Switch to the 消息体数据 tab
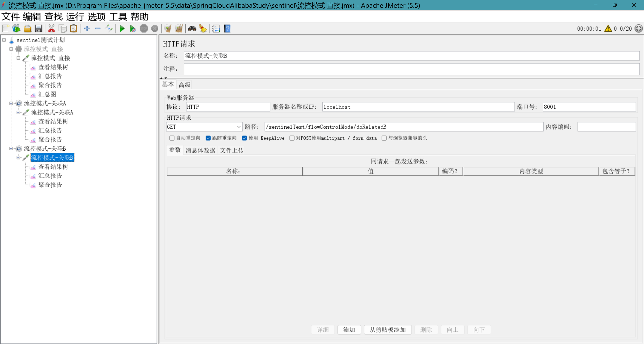This screenshot has height=344, width=644. click(x=200, y=150)
